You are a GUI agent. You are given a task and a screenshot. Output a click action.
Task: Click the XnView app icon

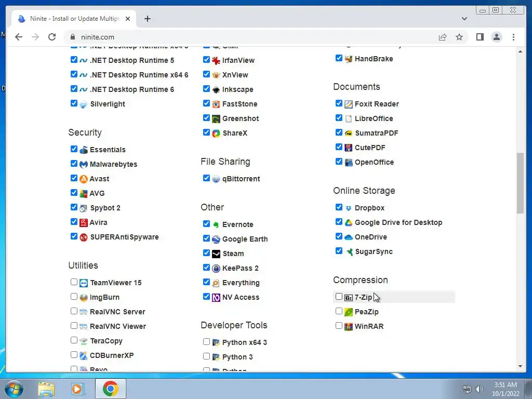(216, 75)
